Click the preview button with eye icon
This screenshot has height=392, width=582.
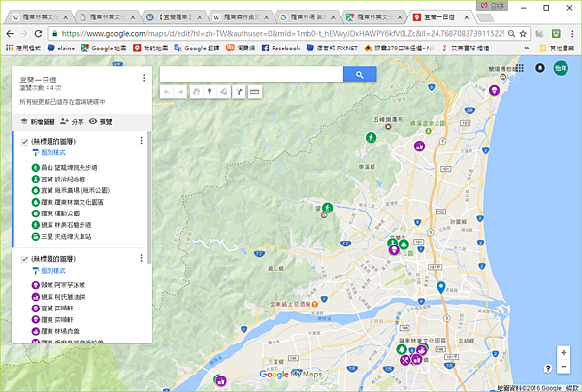tap(101, 121)
